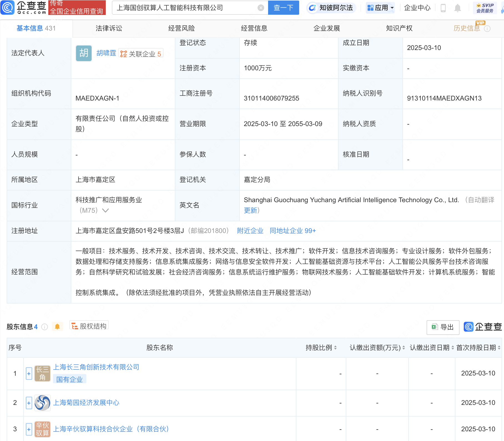504x441 pixels.
Task: Click registered capital 1000万元
Action: tap(258, 68)
